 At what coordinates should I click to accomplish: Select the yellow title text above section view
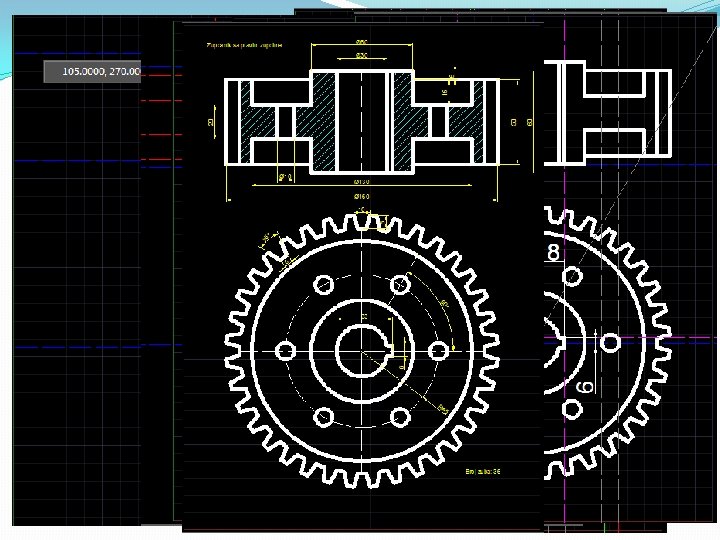244,45
